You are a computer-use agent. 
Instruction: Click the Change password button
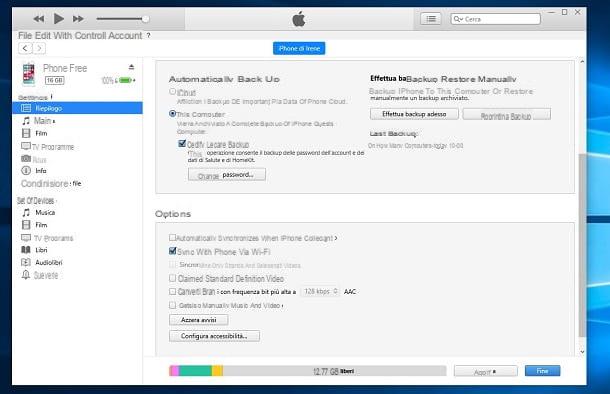pyautogui.click(x=227, y=175)
